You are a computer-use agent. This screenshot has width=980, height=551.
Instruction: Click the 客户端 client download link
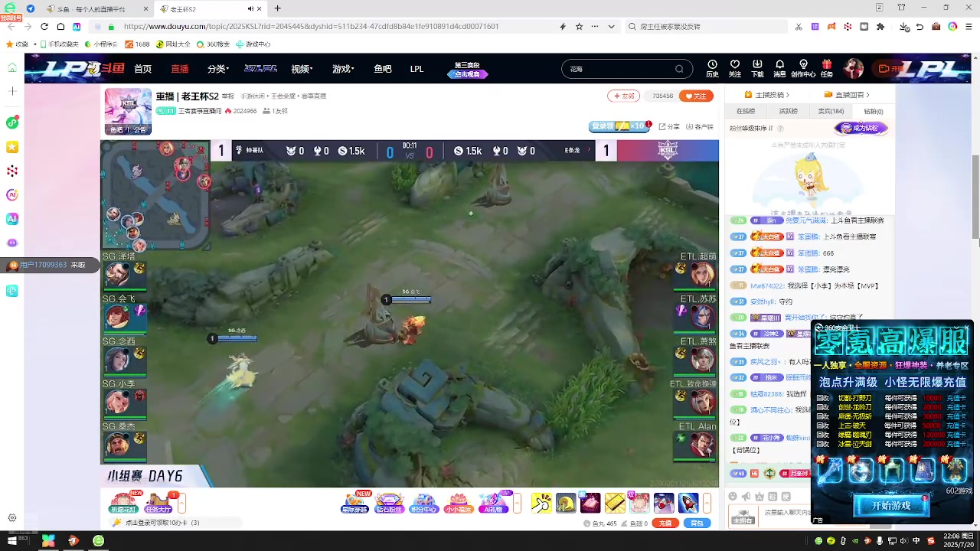click(700, 126)
